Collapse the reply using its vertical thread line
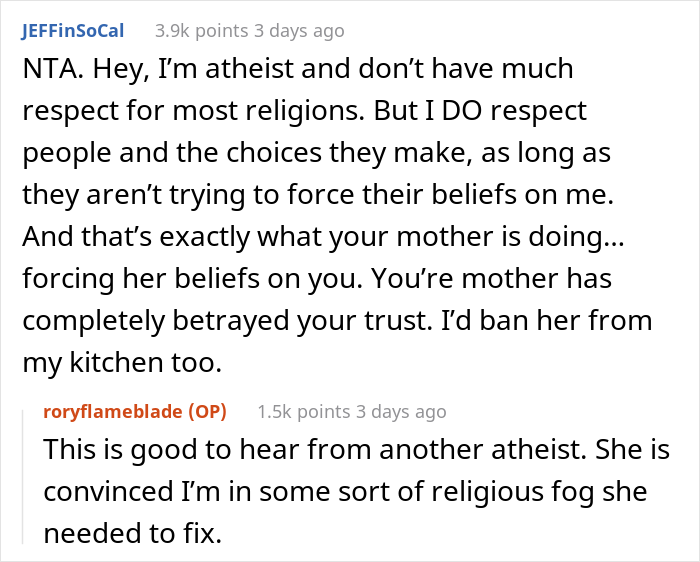700x562 pixels. 23,475
